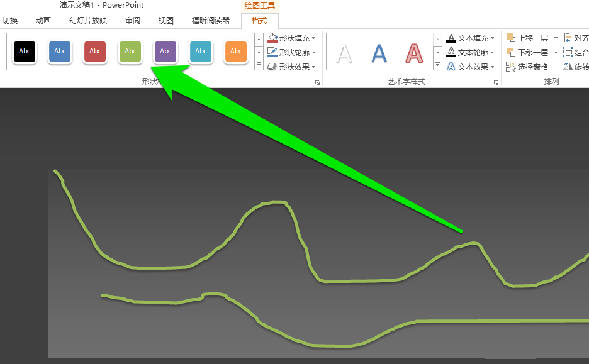Switch to the 视图 ribbon tab
This screenshot has width=589, height=364.
(165, 20)
